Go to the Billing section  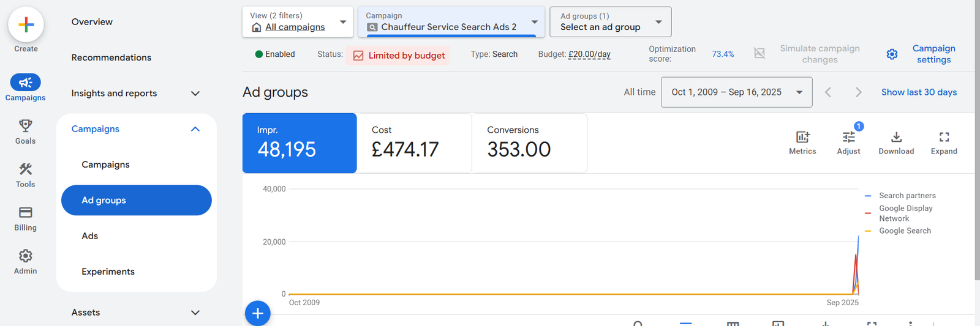(25, 218)
